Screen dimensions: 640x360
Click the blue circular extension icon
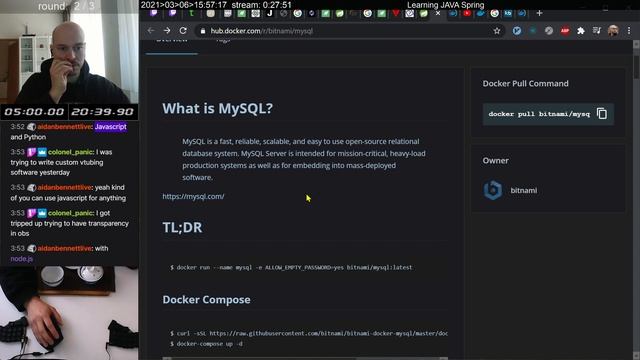click(517, 31)
